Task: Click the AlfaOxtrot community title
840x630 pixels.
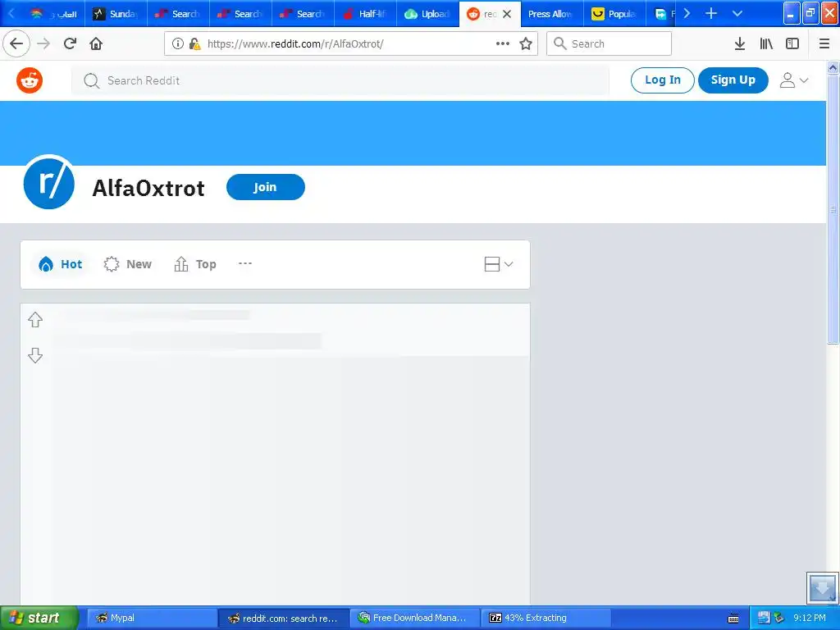Action: pyautogui.click(x=148, y=188)
